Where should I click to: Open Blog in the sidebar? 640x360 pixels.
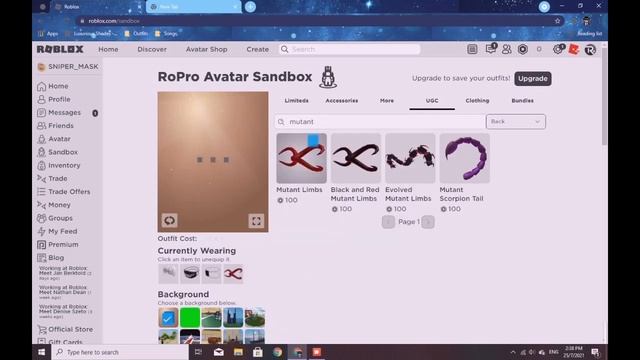click(x=56, y=258)
